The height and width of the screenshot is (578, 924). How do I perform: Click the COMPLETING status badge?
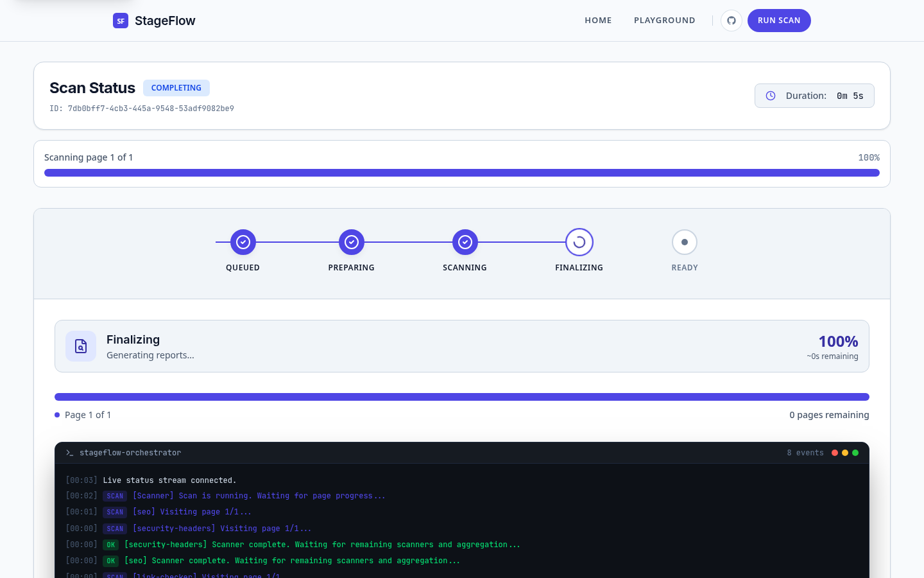tap(176, 88)
